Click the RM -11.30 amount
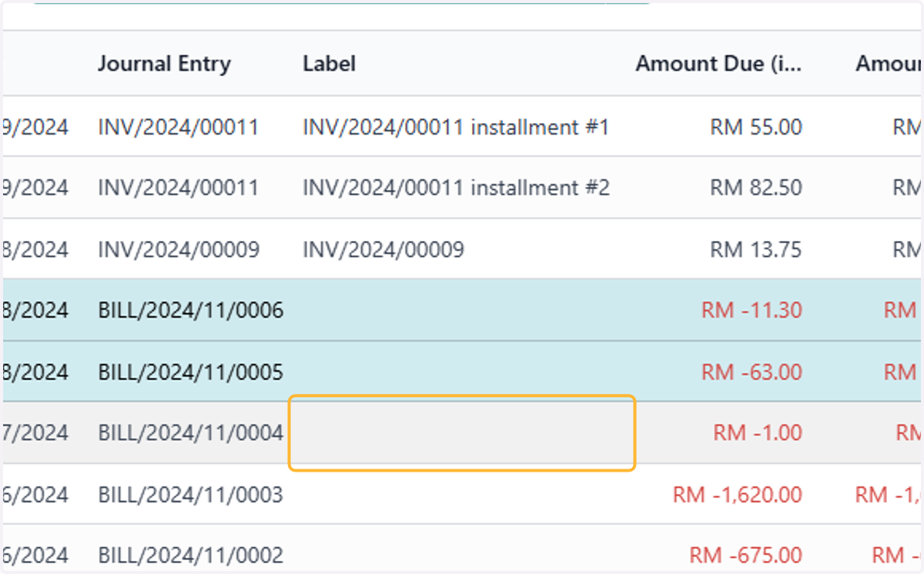Viewport: 924px width, 574px height. click(x=752, y=310)
